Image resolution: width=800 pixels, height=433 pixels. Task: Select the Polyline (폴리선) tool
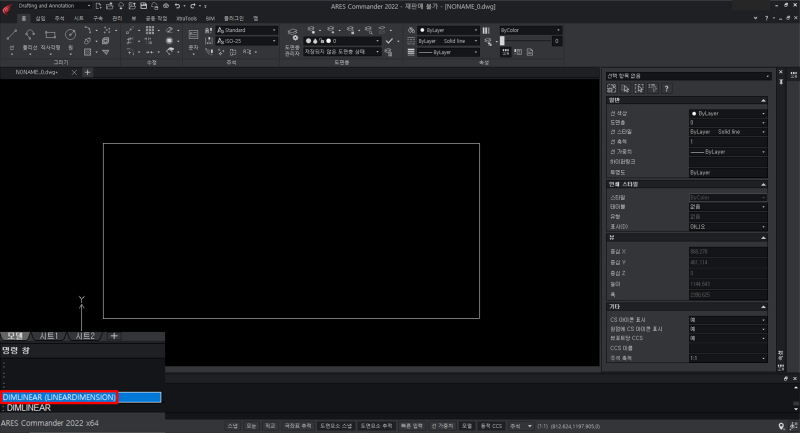pyautogui.click(x=30, y=40)
